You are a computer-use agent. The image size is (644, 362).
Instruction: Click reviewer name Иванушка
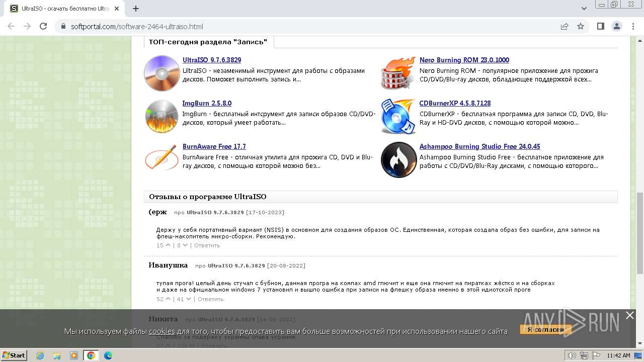[168, 265]
